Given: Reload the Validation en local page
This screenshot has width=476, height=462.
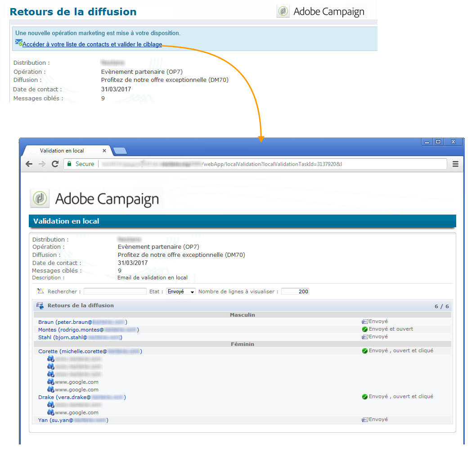Looking at the screenshot, I should 55,164.
